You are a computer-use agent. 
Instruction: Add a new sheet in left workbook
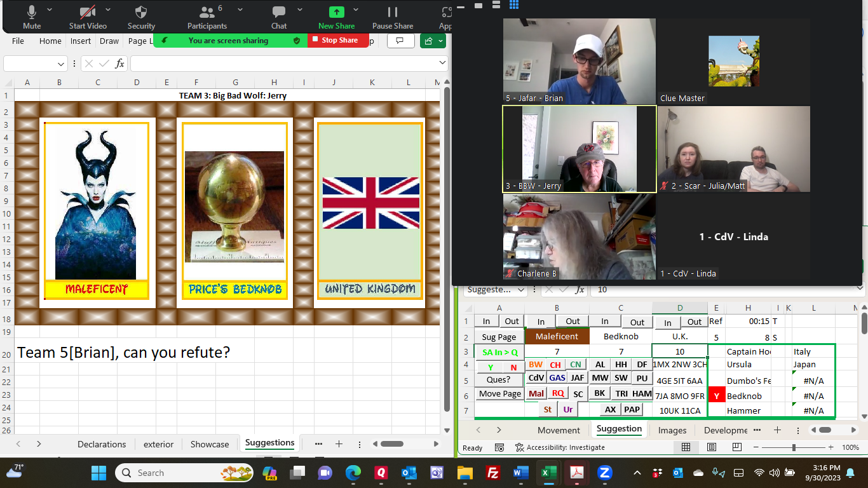click(339, 444)
